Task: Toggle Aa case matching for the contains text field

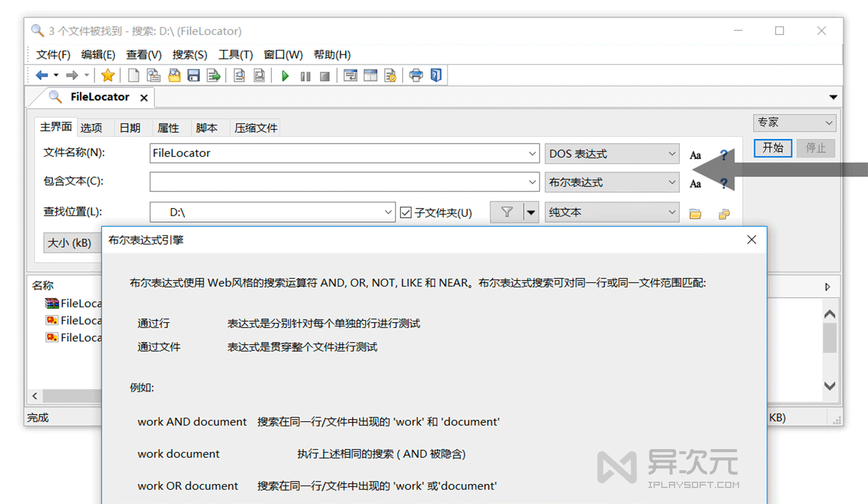Action: coord(695,183)
